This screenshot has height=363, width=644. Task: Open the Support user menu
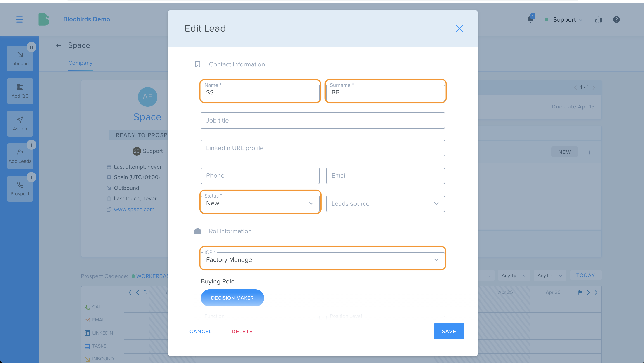point(564,19)
